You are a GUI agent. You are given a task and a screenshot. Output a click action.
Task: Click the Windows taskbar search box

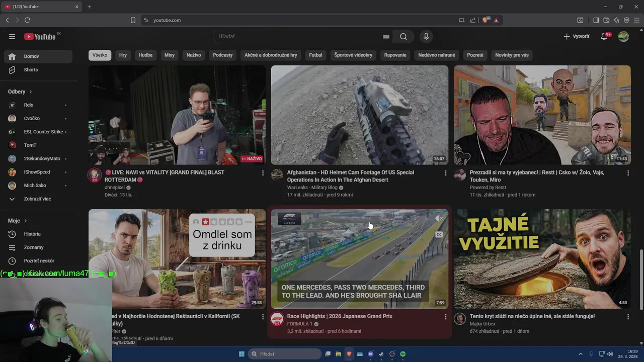point(285,354)
